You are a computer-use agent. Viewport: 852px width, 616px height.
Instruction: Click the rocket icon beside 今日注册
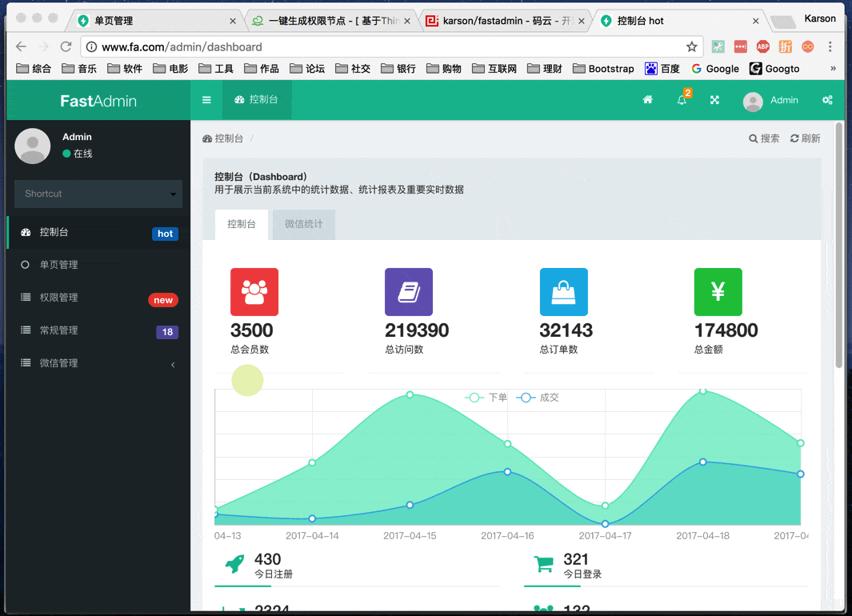pos(234,564)
